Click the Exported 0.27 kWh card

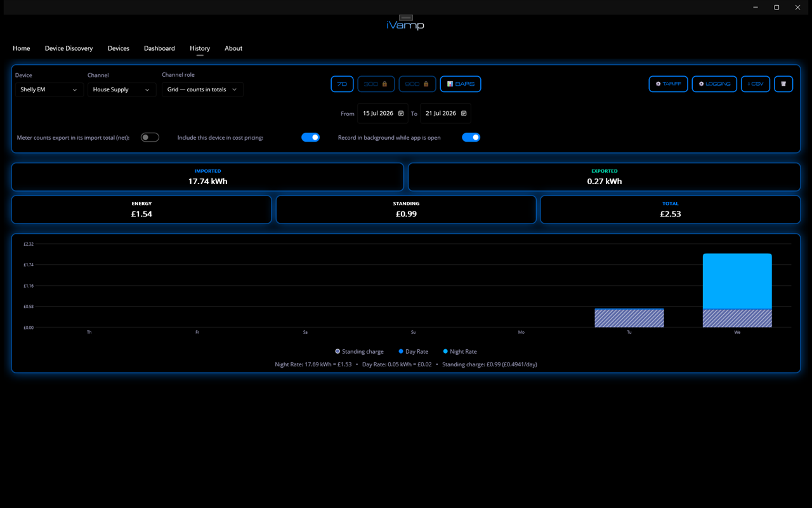pyautogui.click(x=605, y=177)
